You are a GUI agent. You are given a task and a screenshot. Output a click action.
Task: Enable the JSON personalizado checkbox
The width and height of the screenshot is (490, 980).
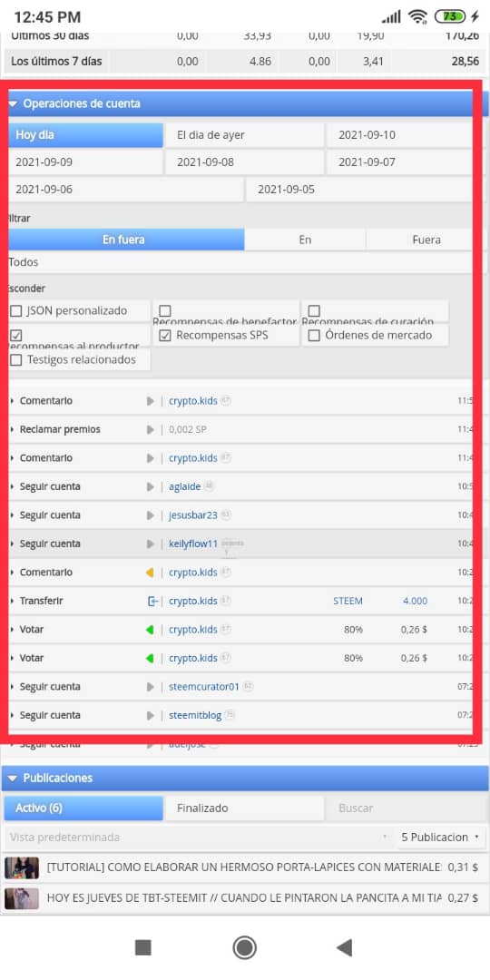[x=16, y=310]
